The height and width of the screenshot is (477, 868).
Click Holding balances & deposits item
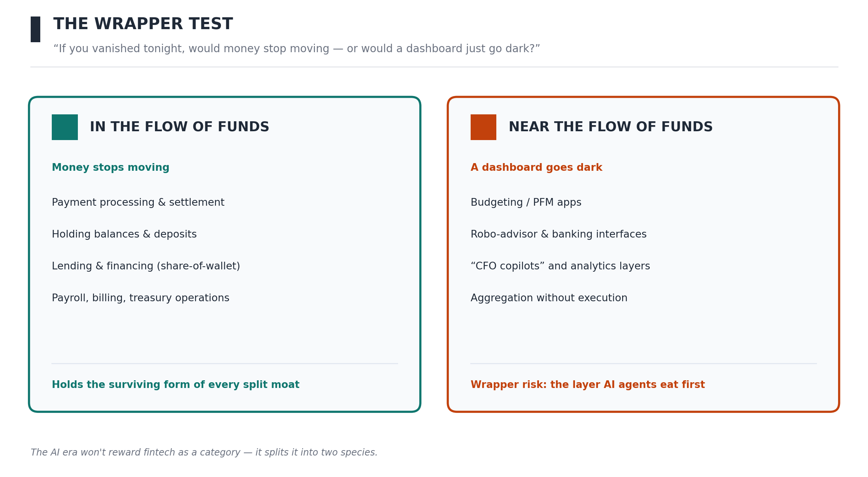[x=124, y=234]
